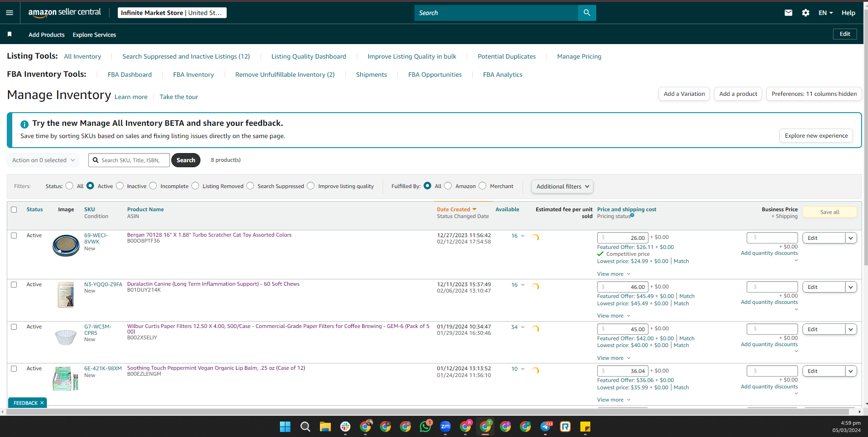The image size is (868, 437).
Task: Open Slack from the taskbar
Action: (x=345, y=427)
